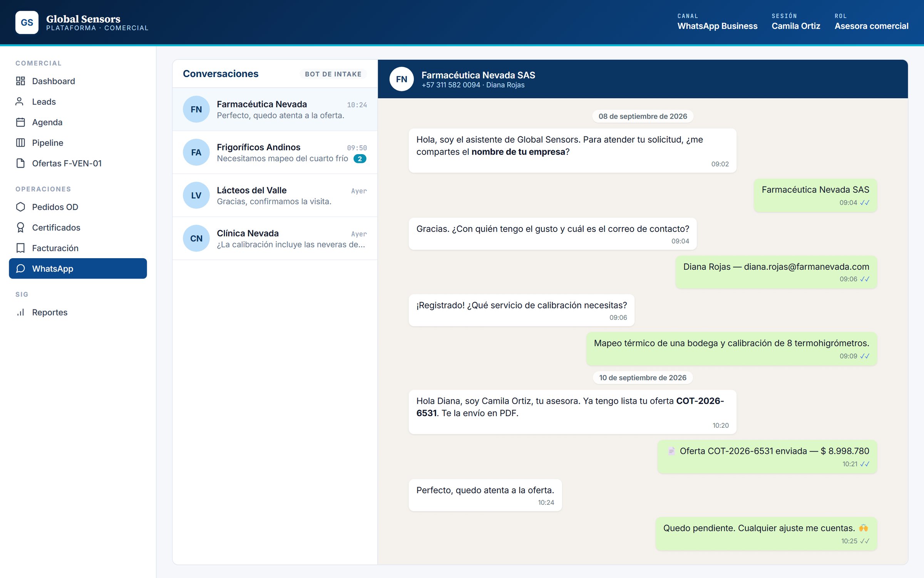
Task: Open the Facturación page
Action: tap(78, 248)
